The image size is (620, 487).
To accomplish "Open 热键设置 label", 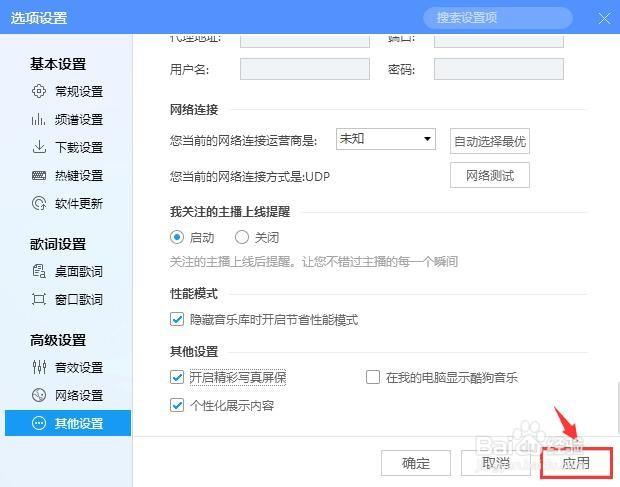I will point(79,175).
